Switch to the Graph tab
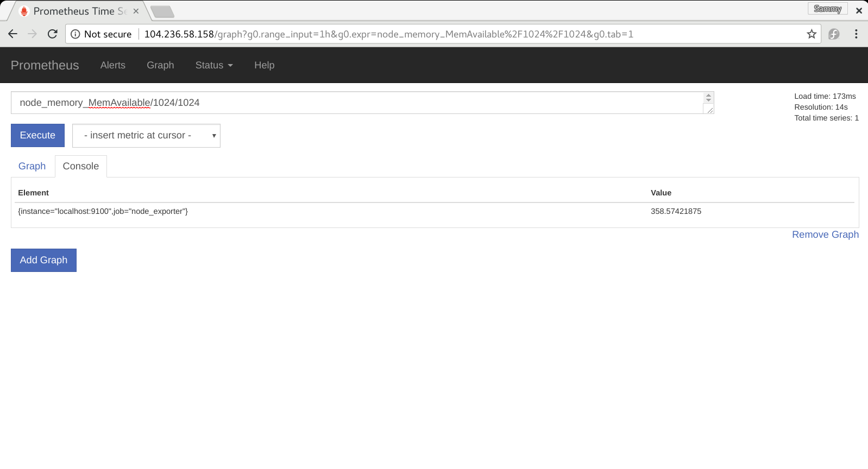868x469 pixels. pyautogui.click(x=32, y=166)
